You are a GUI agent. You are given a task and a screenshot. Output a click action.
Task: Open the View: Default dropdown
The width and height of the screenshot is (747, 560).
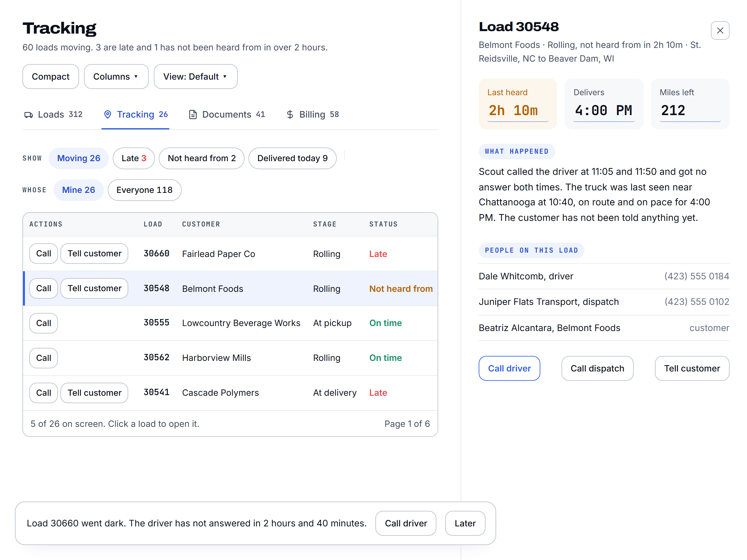pos(195,77)
